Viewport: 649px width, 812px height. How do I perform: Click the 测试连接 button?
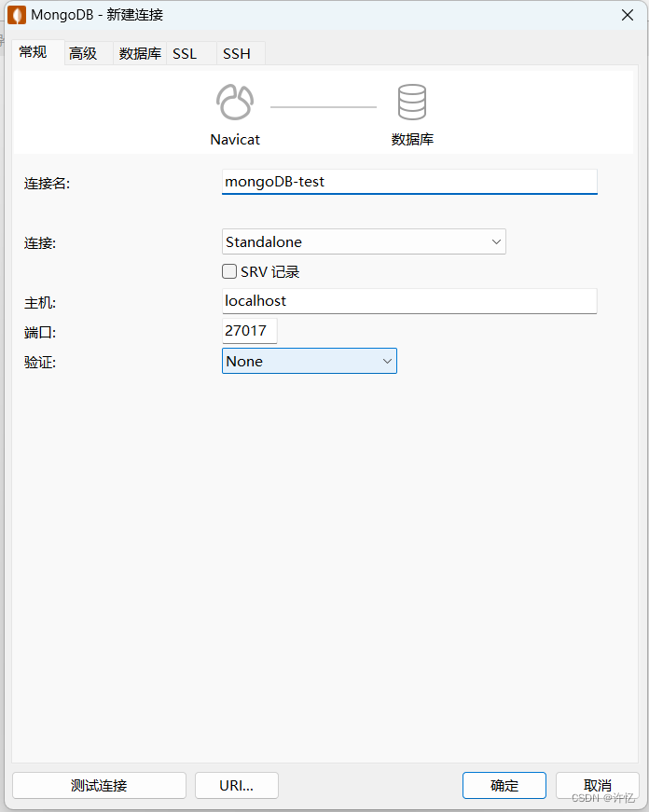[99, 786]
